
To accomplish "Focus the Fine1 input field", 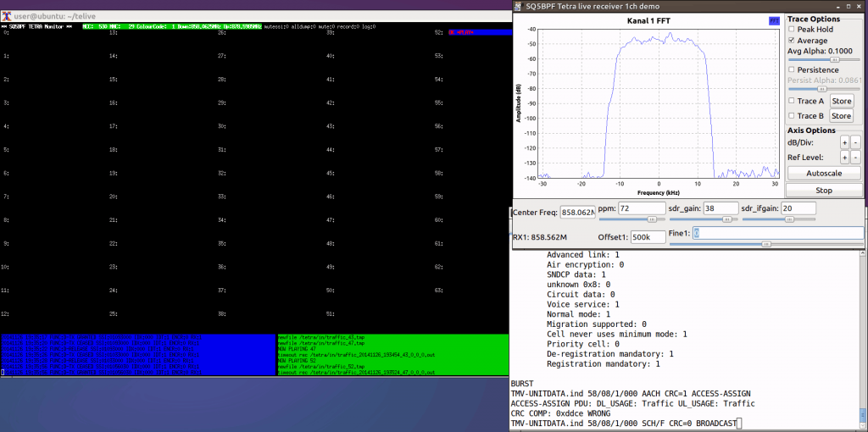I will [x=778, y=234].
